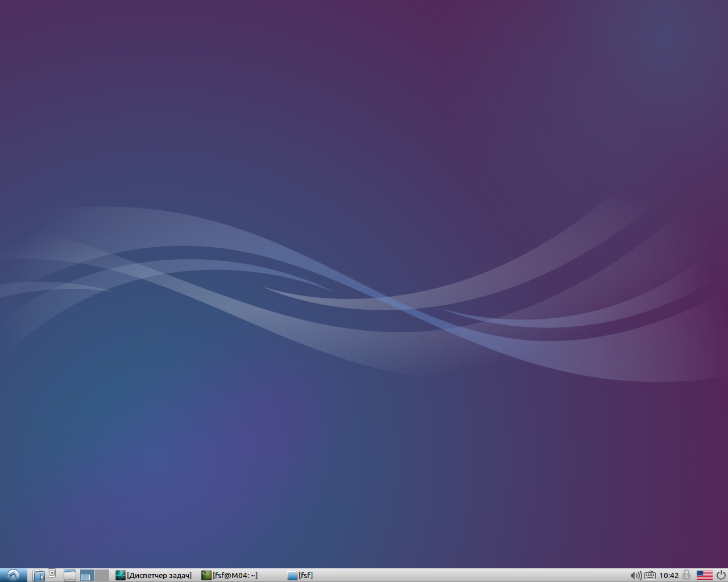Switch keyboard layout via the US flag

tap(705, 575)
